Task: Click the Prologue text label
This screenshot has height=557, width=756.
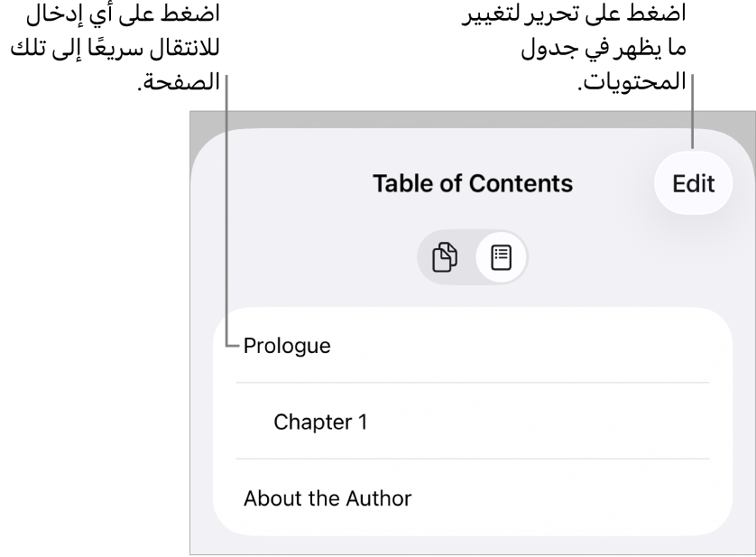Action: tap(287, 346)
